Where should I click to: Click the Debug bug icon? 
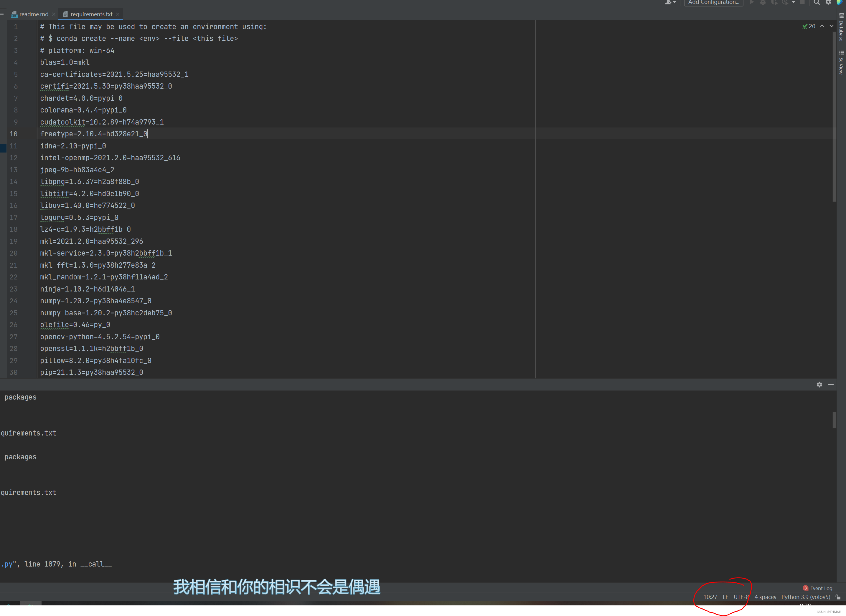(x=763, y=2)
